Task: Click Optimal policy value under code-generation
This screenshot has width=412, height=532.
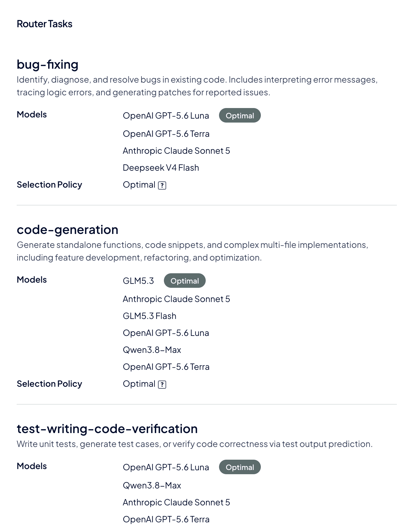Action: point(139,384)
